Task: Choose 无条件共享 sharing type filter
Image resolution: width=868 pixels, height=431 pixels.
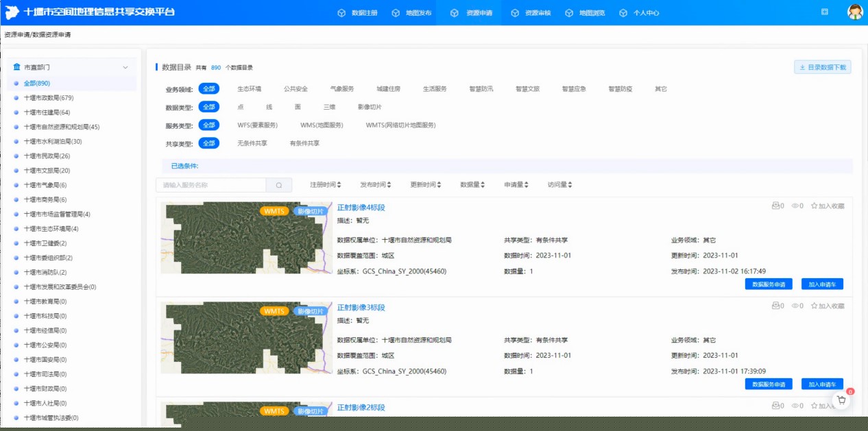Action: [252, 144]
